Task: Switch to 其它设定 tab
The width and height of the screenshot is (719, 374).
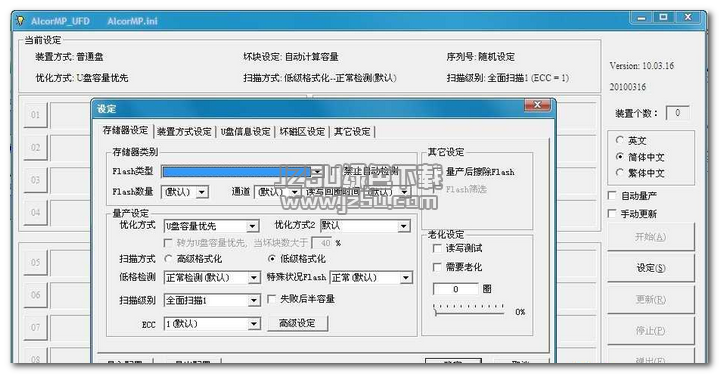Action: 352,132
